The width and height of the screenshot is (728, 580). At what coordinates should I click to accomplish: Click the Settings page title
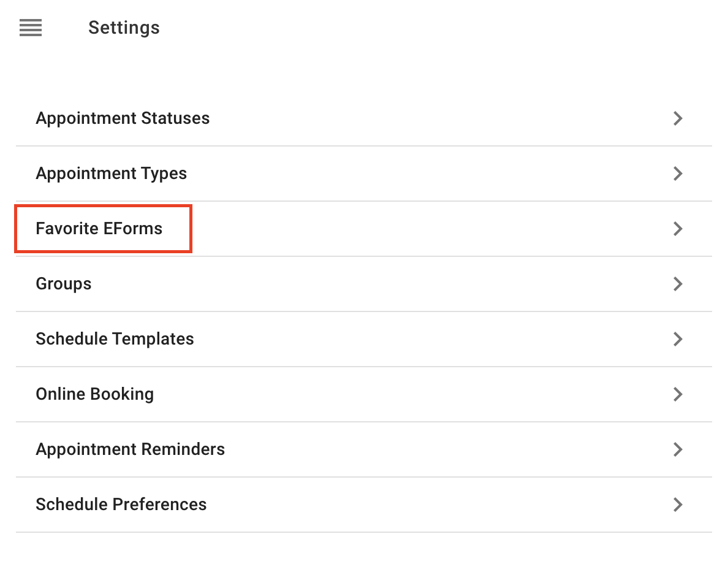124,28
